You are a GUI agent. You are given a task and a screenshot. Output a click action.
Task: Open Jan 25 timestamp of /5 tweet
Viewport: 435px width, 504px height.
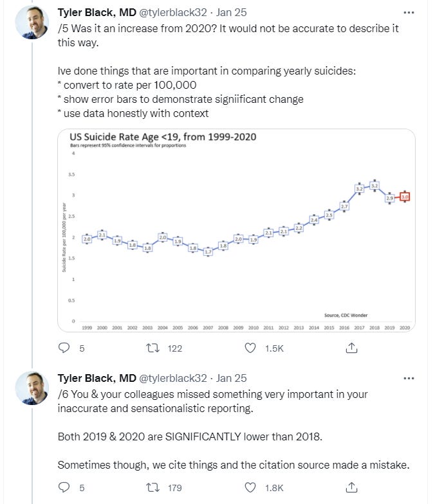click(230, 12)
